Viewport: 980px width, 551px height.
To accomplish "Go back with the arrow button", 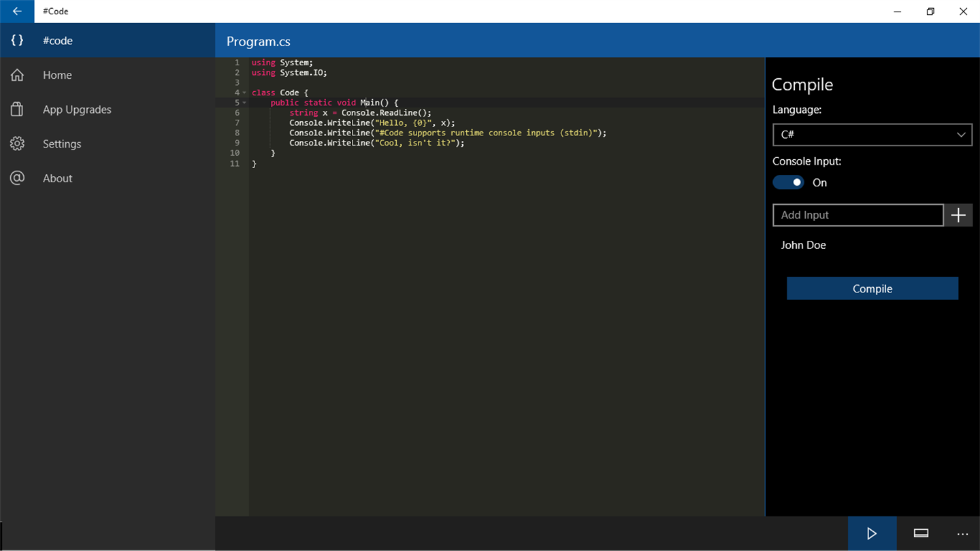I will coord(17,12).
